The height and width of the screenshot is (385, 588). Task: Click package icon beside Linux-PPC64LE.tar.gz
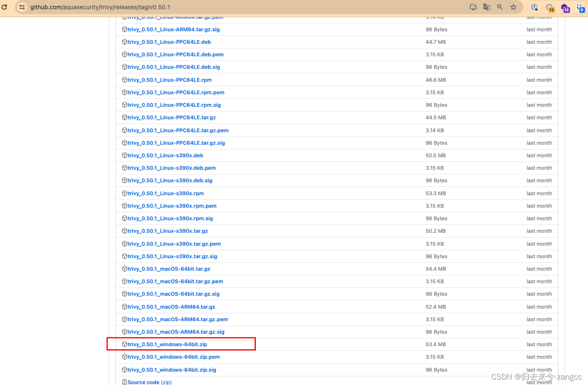[125, 118]
